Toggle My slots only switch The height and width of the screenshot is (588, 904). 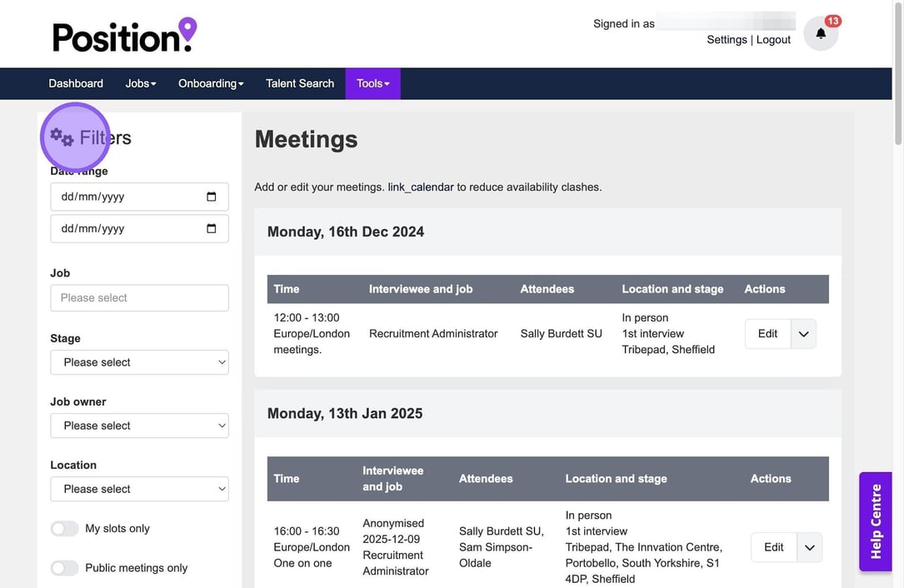pyautogui.click(x=65, y=529)
